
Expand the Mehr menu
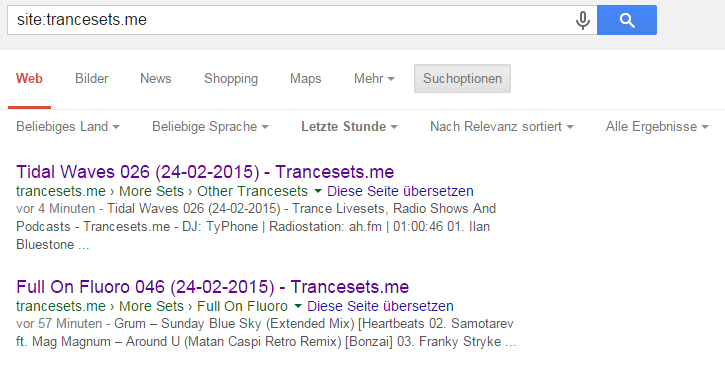(374, 79)
